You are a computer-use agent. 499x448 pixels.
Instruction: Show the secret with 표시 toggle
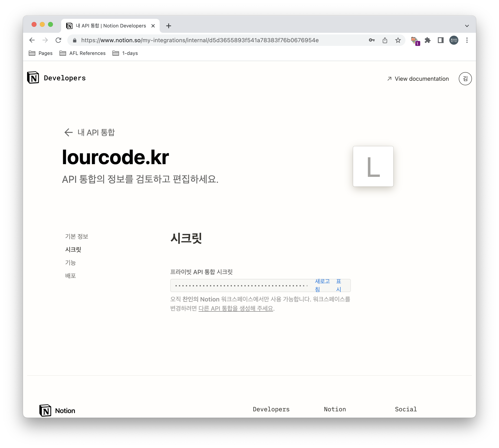(x=339, y=285)
